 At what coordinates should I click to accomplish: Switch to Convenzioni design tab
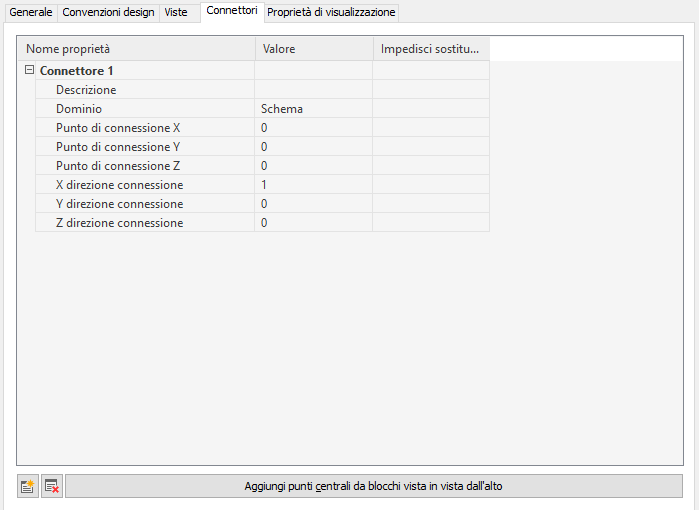pyautogui.click(x=108, y=12)
